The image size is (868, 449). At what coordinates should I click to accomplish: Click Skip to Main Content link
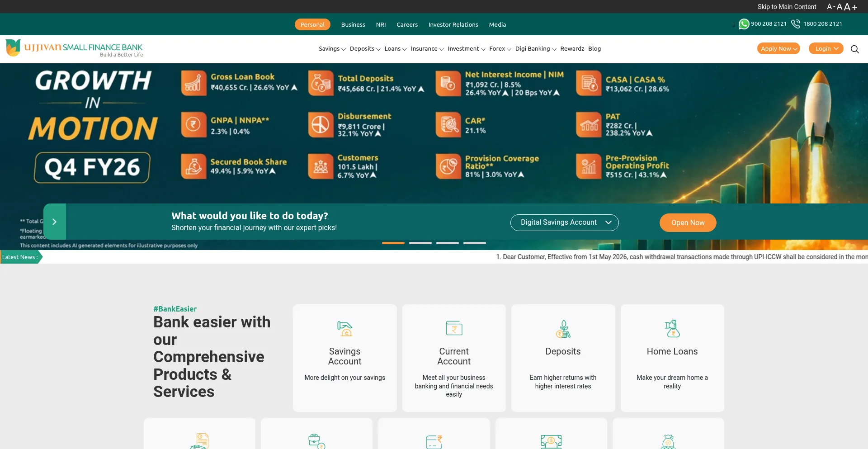[x=787, y=7]
